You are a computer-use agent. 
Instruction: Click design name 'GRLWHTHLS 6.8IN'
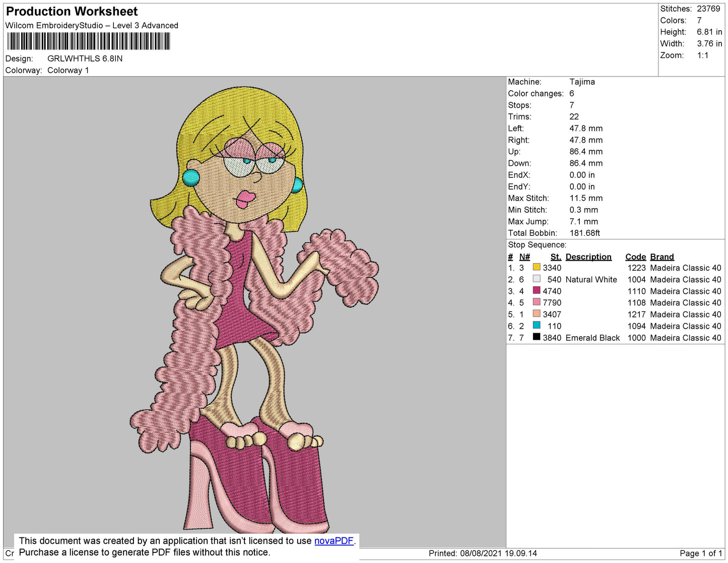[85, 58]
